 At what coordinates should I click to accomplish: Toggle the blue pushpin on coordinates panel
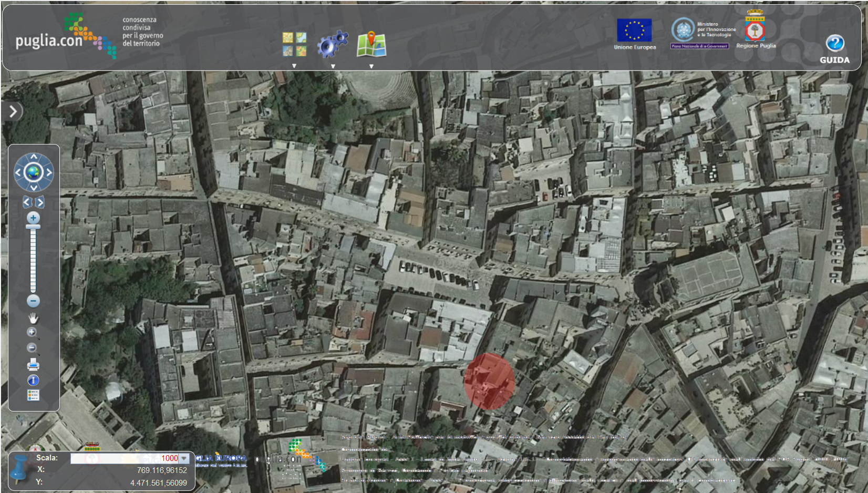pos(20,469)
